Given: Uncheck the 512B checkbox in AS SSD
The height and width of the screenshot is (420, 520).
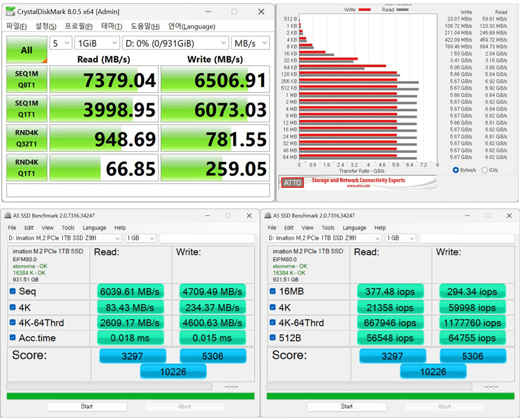Looking at the screenshot, I should 273,338.
